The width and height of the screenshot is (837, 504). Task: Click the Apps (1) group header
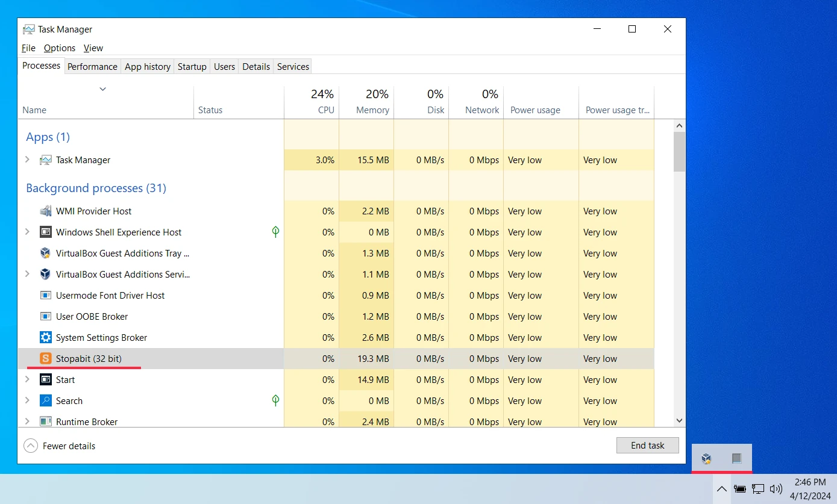48,137
